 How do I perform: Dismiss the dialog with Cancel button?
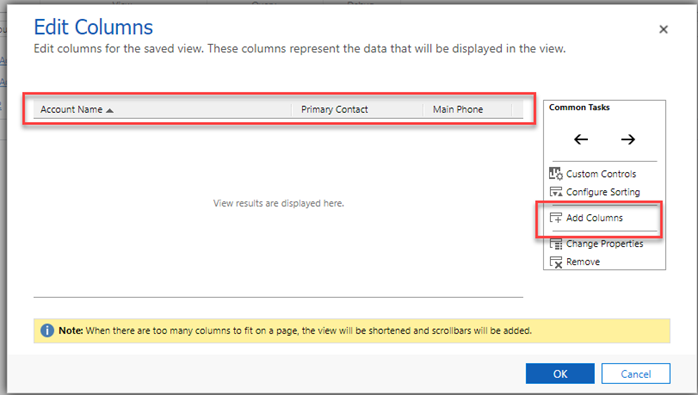point(636,374)
